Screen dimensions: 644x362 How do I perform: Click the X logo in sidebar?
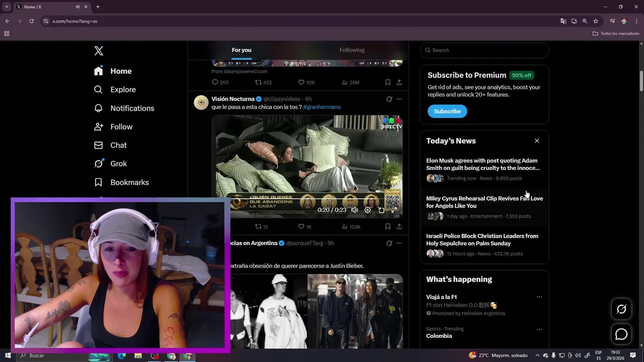coord(99,51)
